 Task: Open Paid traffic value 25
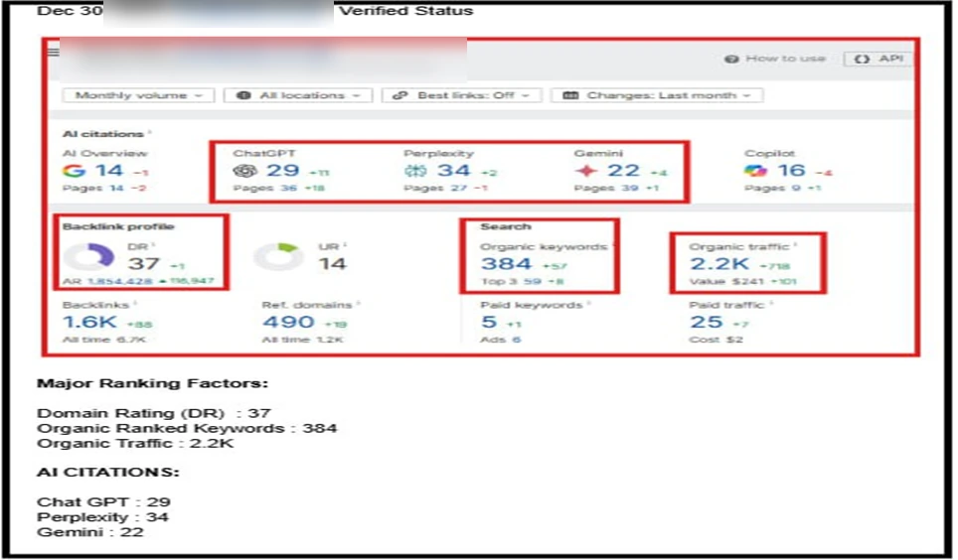(x=707, y=322)
